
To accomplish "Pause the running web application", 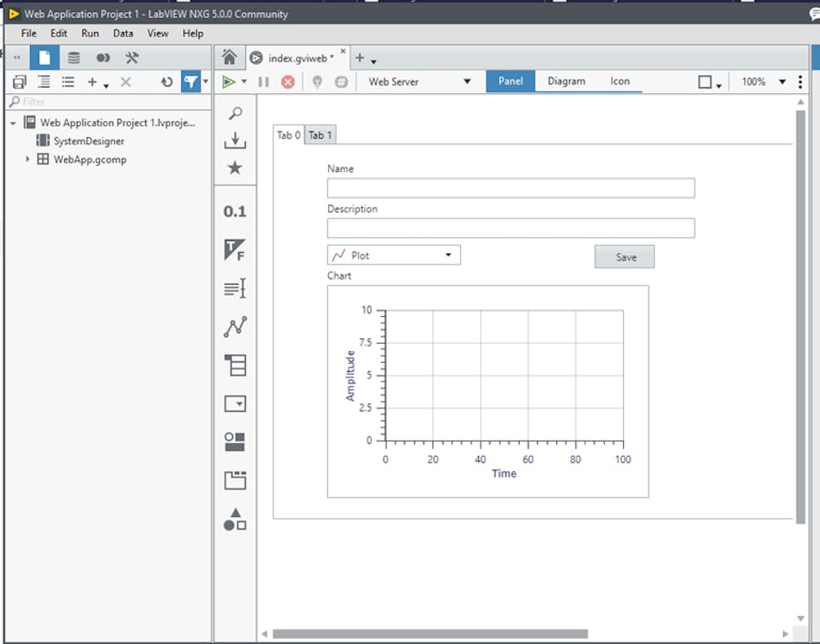I will pyautogui.click(x=265, y=81).
